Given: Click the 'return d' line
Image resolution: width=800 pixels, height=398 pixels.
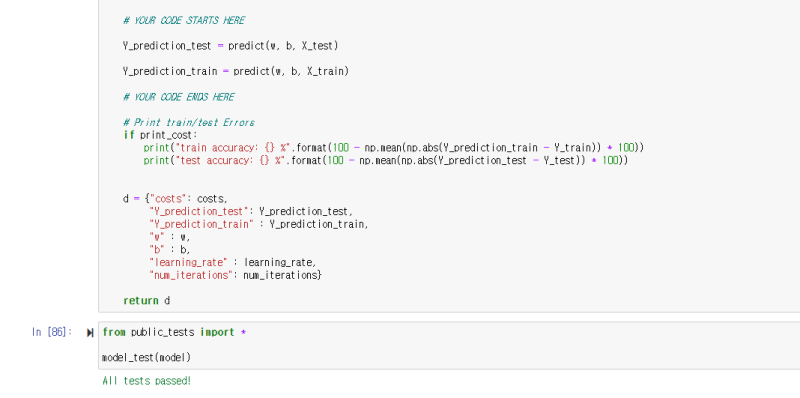Looking at the screenshot, I should (147, 301).
